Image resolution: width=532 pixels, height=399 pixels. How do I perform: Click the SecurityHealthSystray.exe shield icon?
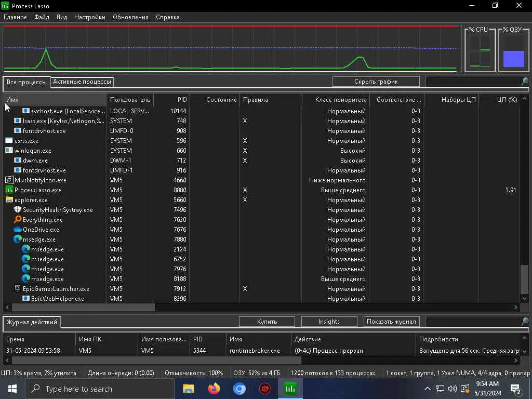point(18,210)
